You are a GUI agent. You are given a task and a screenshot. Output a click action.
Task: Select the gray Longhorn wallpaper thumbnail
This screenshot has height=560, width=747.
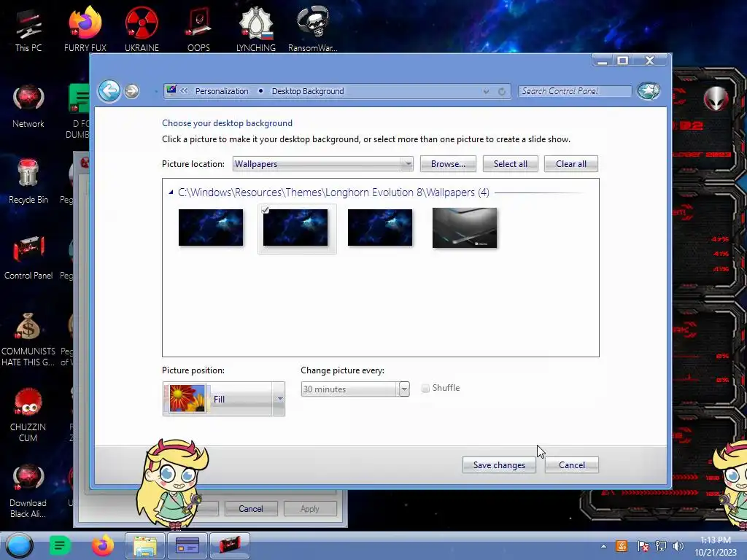(465, 227)
